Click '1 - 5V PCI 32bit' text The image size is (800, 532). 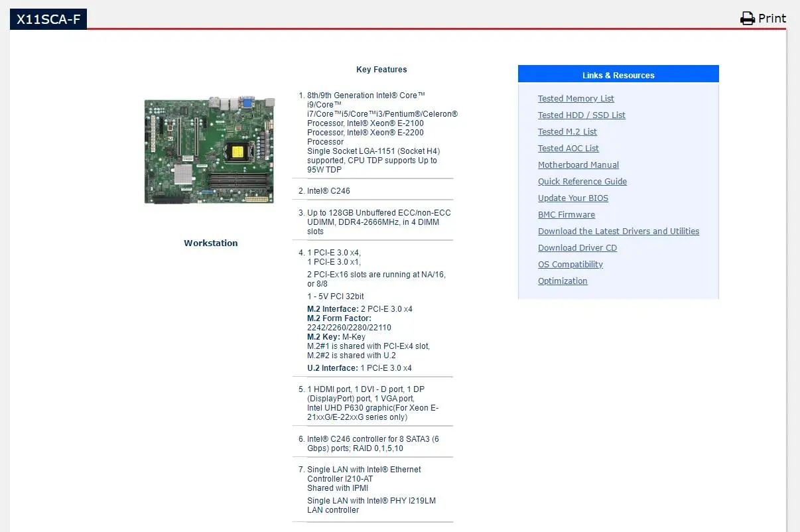335,297
